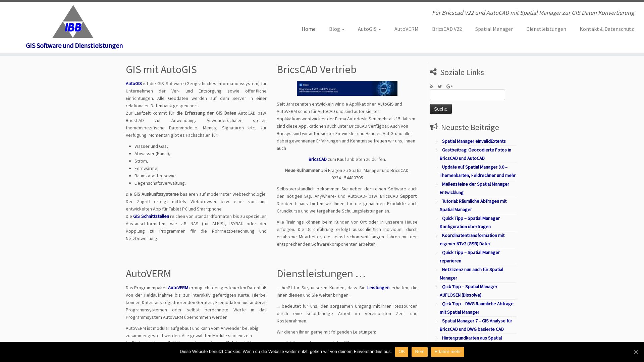Open post Netzlizenz nun auch für Spatial Manager
This screenshot has width=644, height=362.
471,274
